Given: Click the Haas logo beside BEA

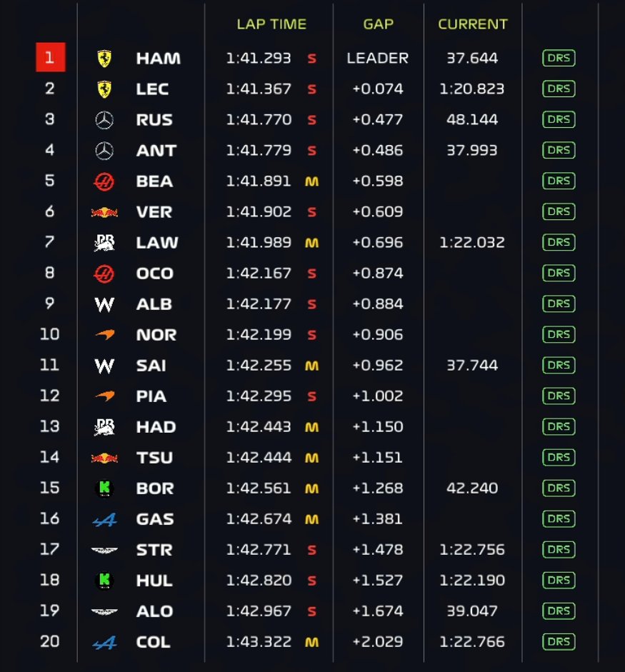Looking at the screenshot, I should point(104,181).
